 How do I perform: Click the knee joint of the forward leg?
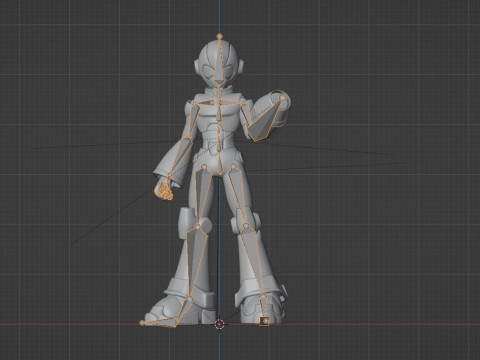point(197,227)
